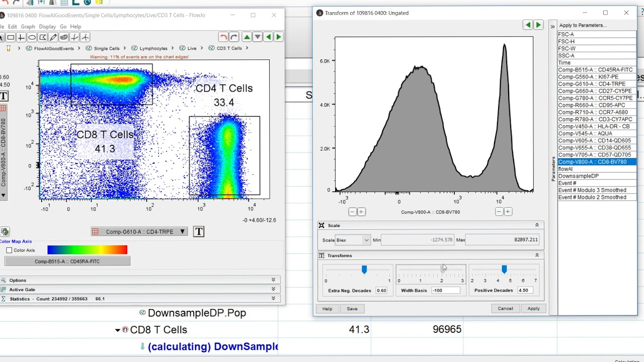Open the Display menu
This screenshot has width=644, height=362.
pos(47,27)
